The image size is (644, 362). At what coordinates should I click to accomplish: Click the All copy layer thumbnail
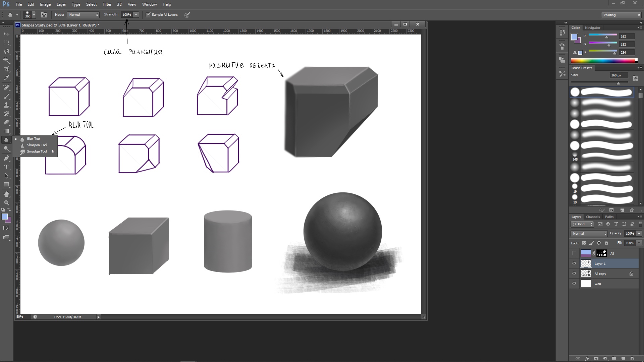[586, 273]
